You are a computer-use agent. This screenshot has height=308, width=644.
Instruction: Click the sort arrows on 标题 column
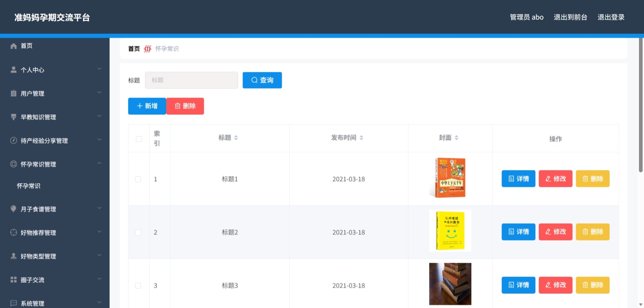[236, 138]
